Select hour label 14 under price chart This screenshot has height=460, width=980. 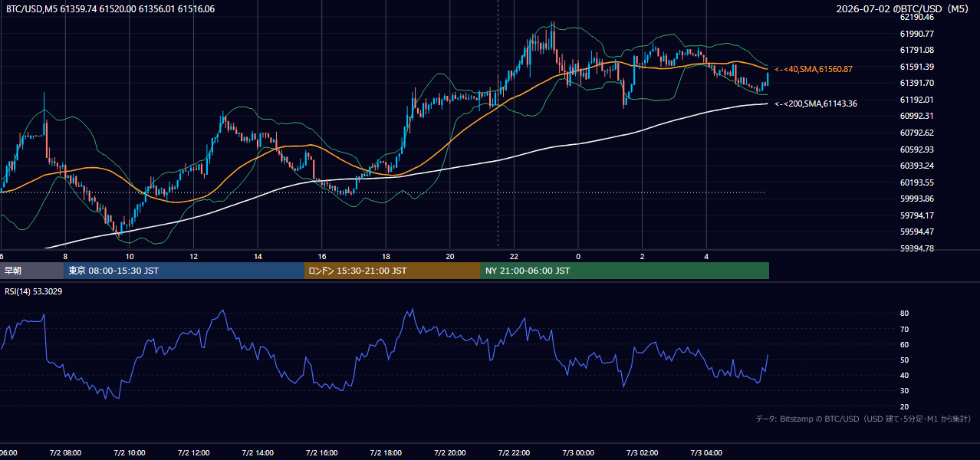(x=258, y=256)
